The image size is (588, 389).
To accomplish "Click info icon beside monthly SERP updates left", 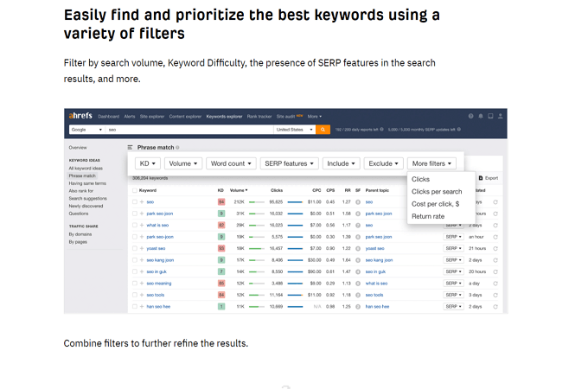I will [x=458, y=130].
